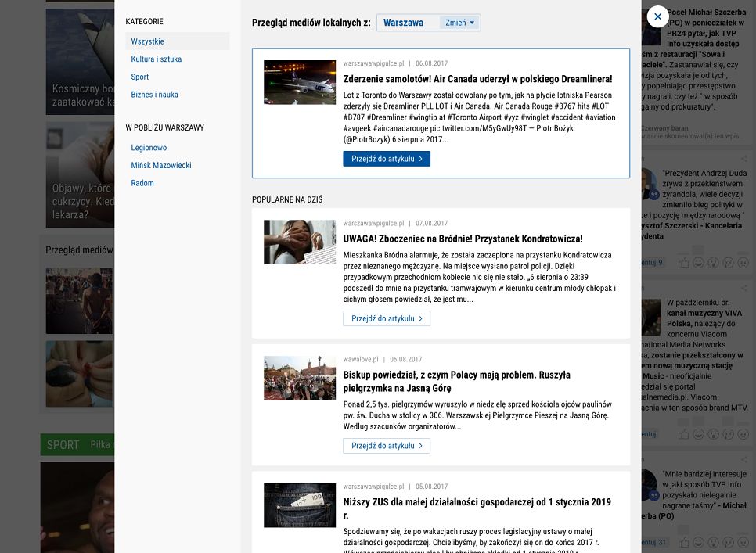
Task: Click the thumbs-up icon on VIVA Polska post
Action: click(x=683, y=434)
